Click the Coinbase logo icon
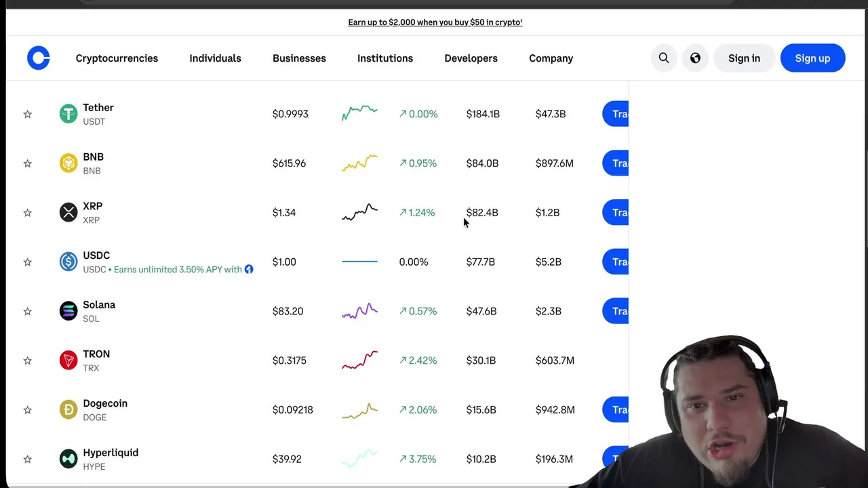 tap(39, 58)
